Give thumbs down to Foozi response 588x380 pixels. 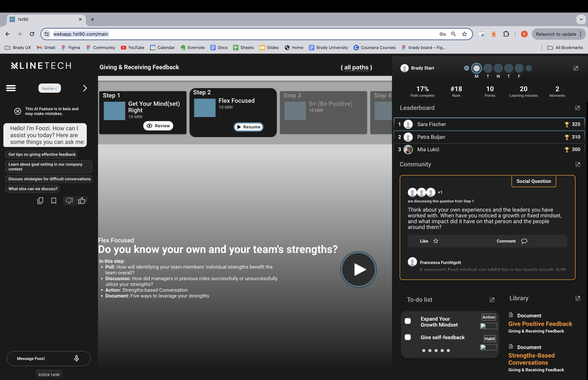click(x=69, y=201)
